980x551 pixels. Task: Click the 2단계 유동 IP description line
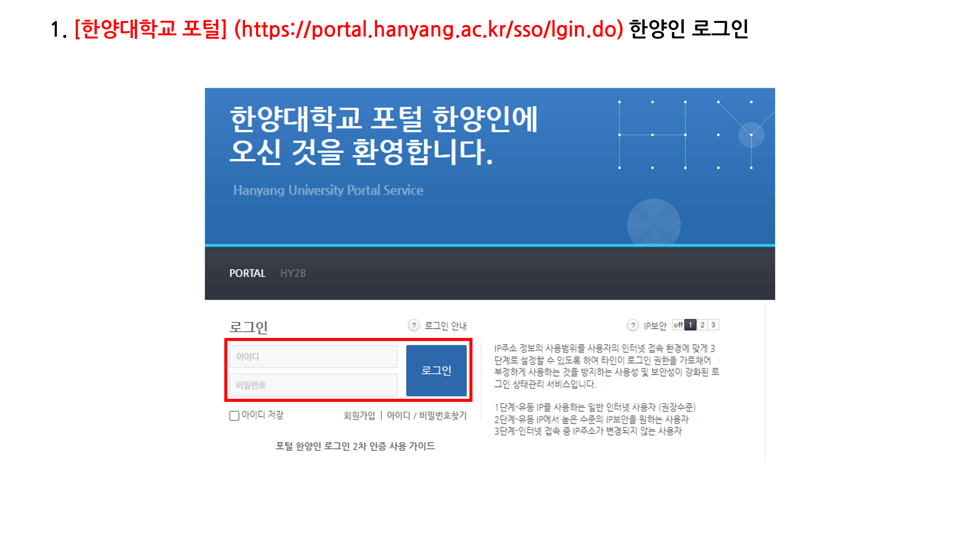[591, 419]
